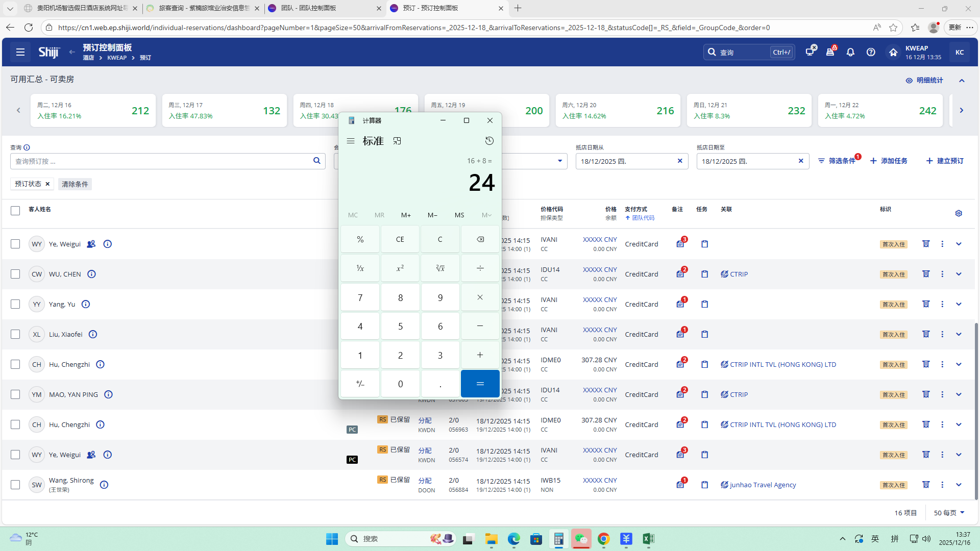Open the table column settings gear
Screen dimensions: 980x551
click(x=959, y=213)
